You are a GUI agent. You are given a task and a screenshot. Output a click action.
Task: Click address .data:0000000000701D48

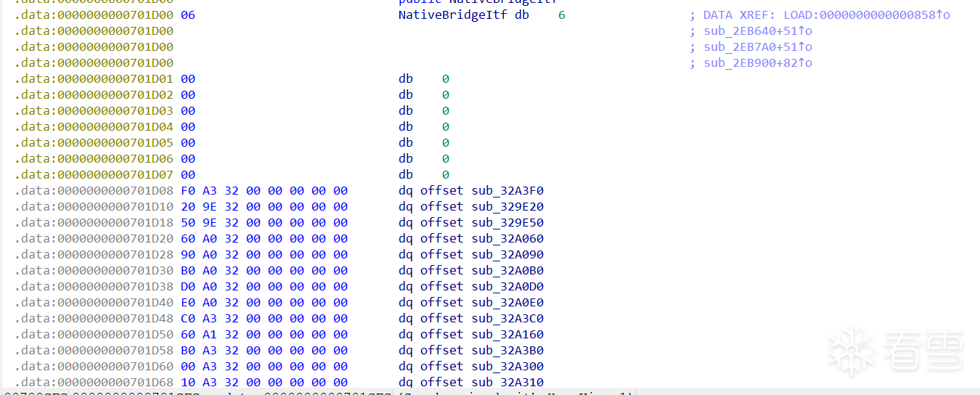[94, 318]
